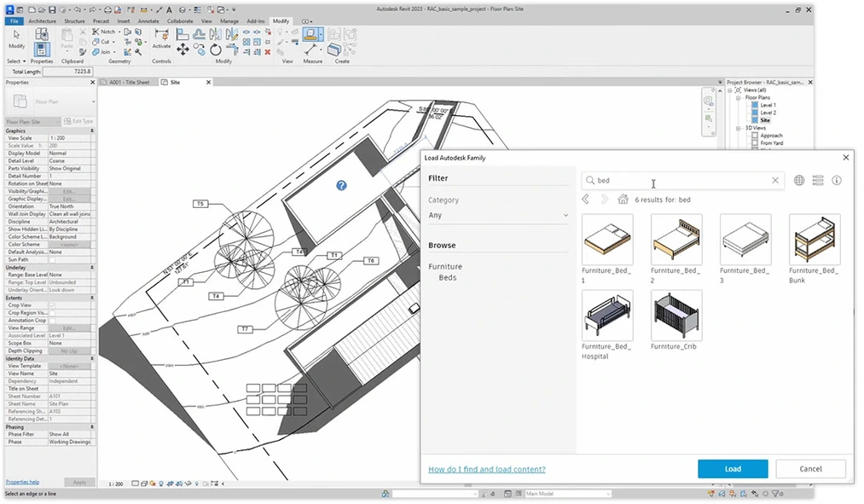Viewport: 864px width, 504px height.
Task: Click the 1:200 scale control on the view bar
Action: pos(115,484)
